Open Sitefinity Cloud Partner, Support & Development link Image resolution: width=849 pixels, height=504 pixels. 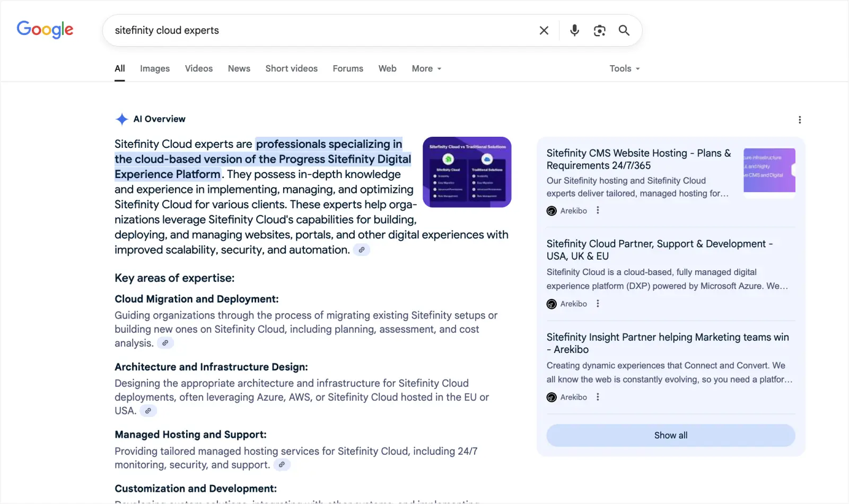(x=660, y=250)
